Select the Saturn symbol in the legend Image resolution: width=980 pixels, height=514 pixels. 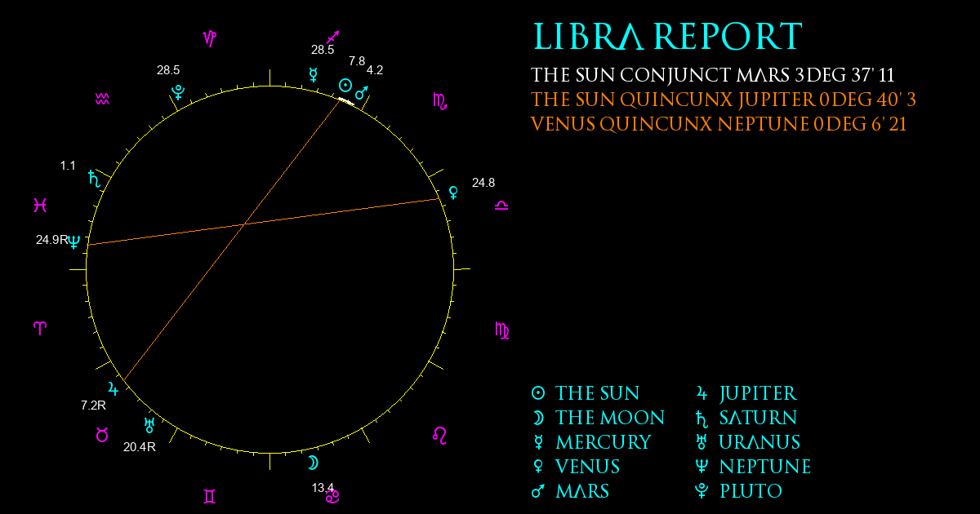[702, 418]
